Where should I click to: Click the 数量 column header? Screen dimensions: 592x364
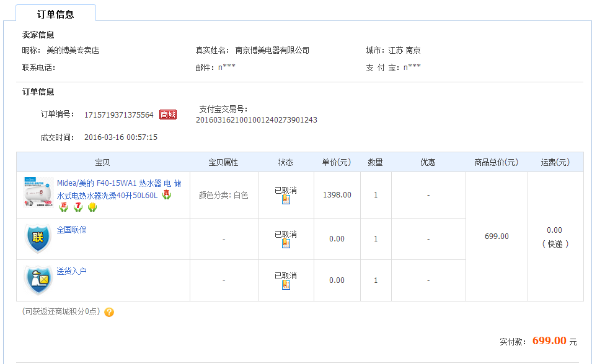coord(375,162)
